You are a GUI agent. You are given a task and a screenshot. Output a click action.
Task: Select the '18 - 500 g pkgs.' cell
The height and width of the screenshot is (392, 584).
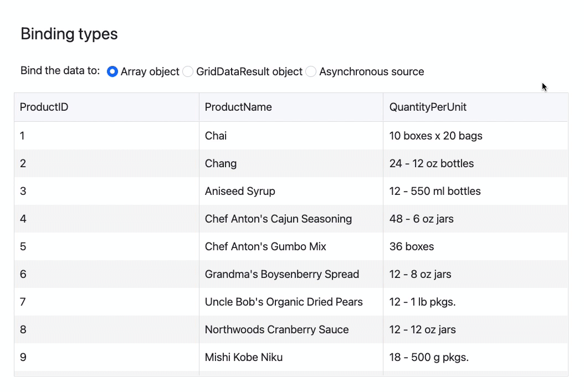point(429,357)
